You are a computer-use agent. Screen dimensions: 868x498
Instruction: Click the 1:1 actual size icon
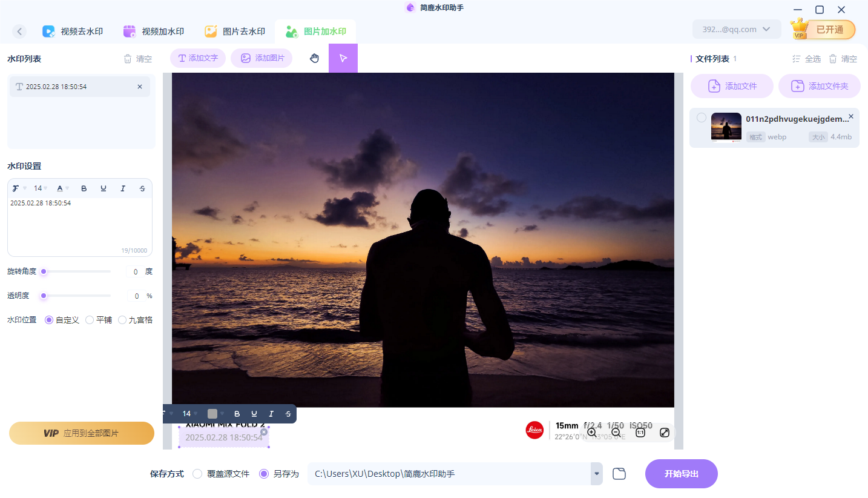(x=640, y=433)
